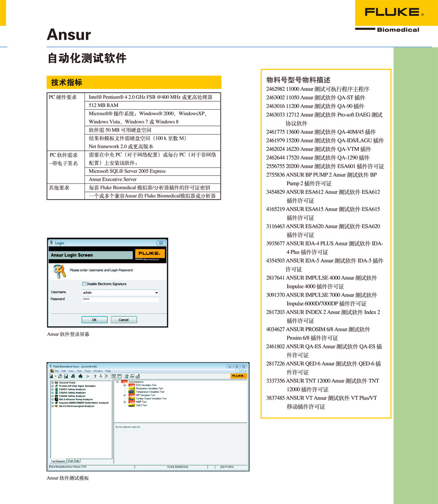
Task: Click the printer icon in Ansur toolbar
Action: [73, 376]
